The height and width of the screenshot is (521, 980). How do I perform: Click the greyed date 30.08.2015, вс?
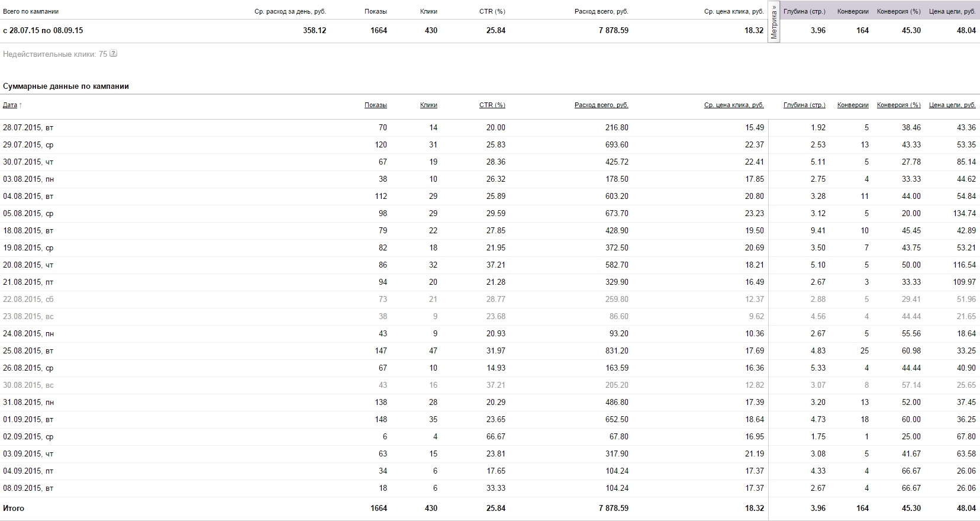tap(28, 385)
